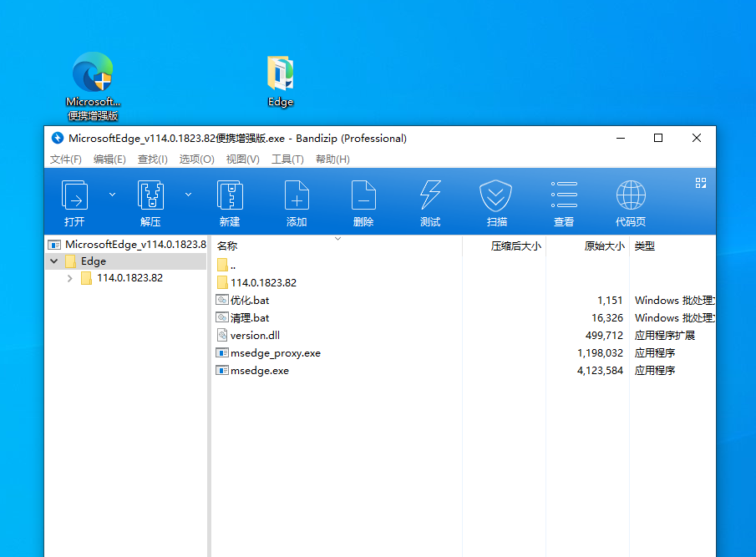Click the 新建 (New archive) toolbar icon
The height and width of the screenshot is (557, 756).
(x=230, y=195)
